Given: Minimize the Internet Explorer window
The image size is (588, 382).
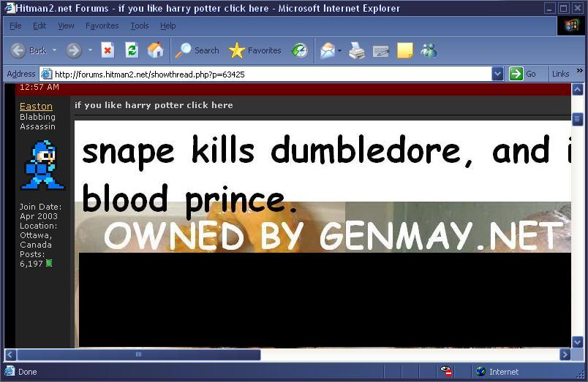Looking at the screenshot, I should coord(549,8).
